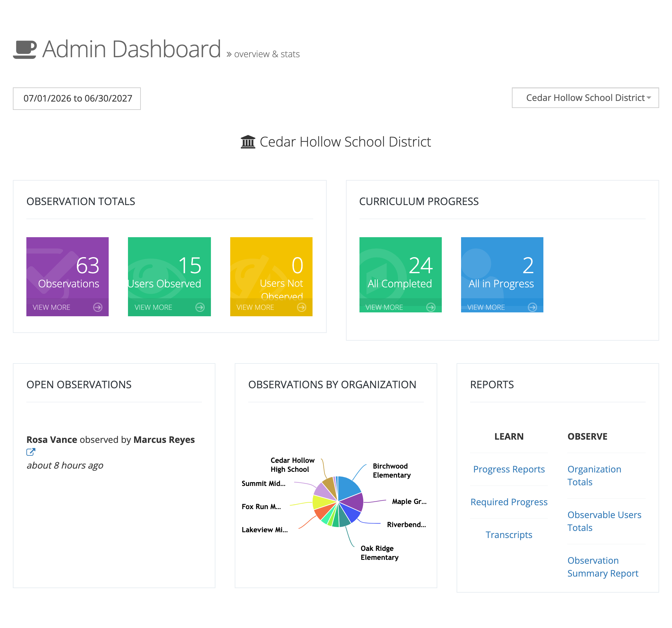Screen dimensions: 672x628
Task: Click the 'overview & stats' subtitle text
Action: [x=267, y=54]
